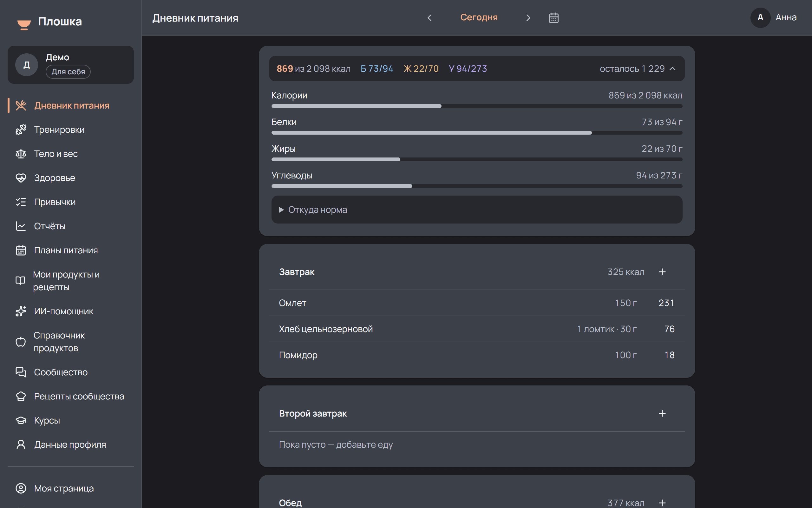
Task: Open Тренировки via its dumbbell icon
Action: (x=21, y=130)
